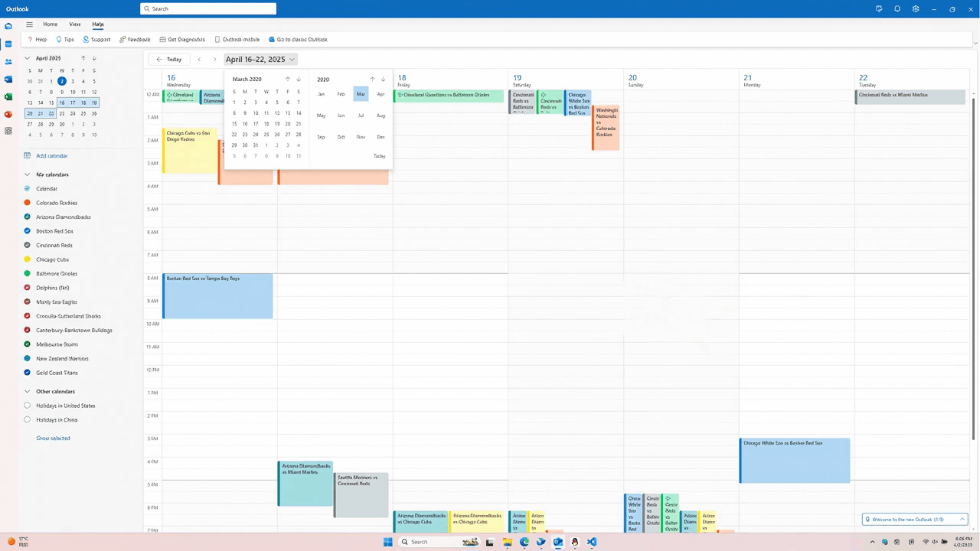980x551 pixels.
Task: Toggle the Holidays in United States calendar
Action: pos(28,406)
